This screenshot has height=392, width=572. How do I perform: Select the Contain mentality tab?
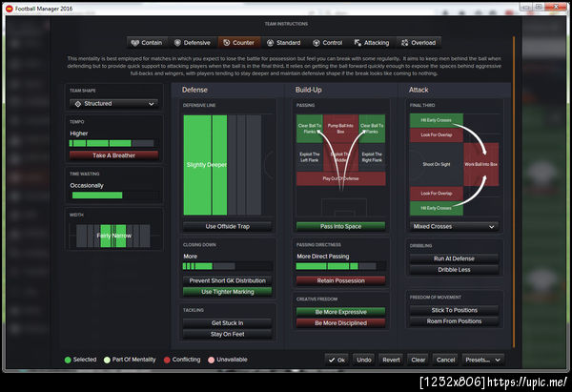pos(147,43)
